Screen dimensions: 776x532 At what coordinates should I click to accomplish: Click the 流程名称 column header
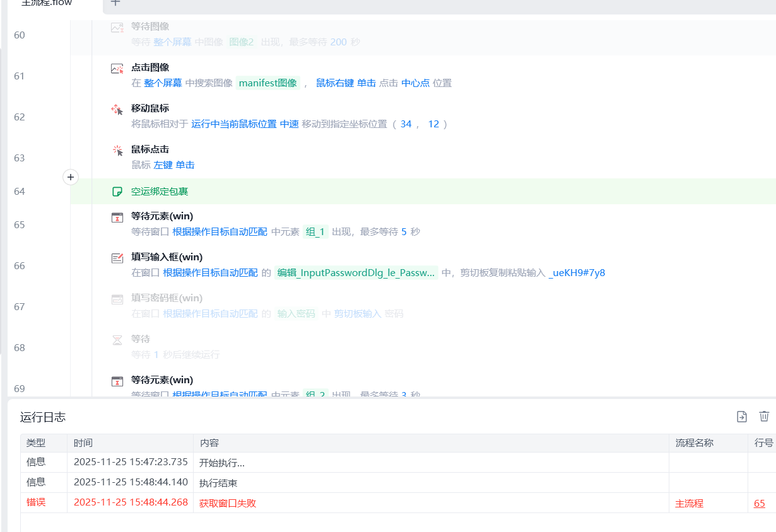pos(708,443)
